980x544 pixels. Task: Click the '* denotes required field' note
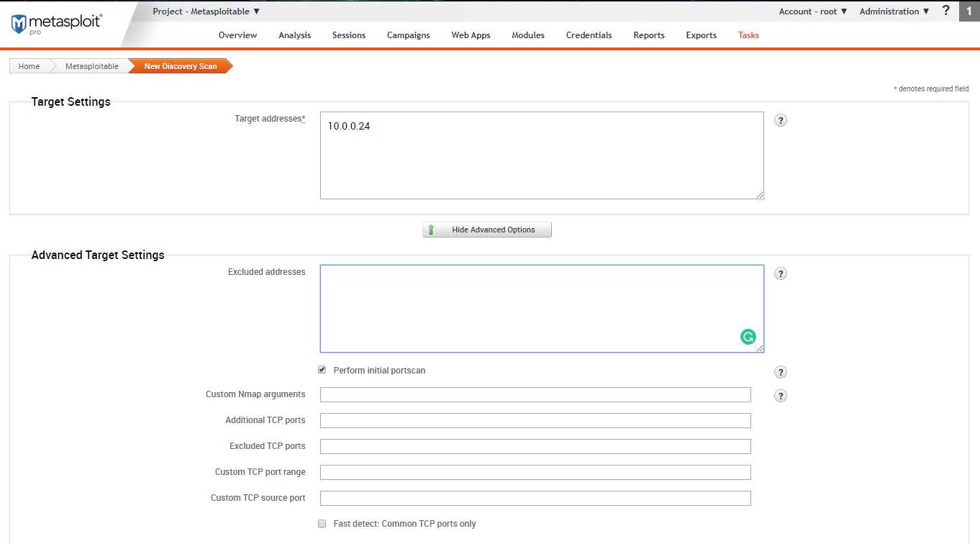[x=931, y=89]
